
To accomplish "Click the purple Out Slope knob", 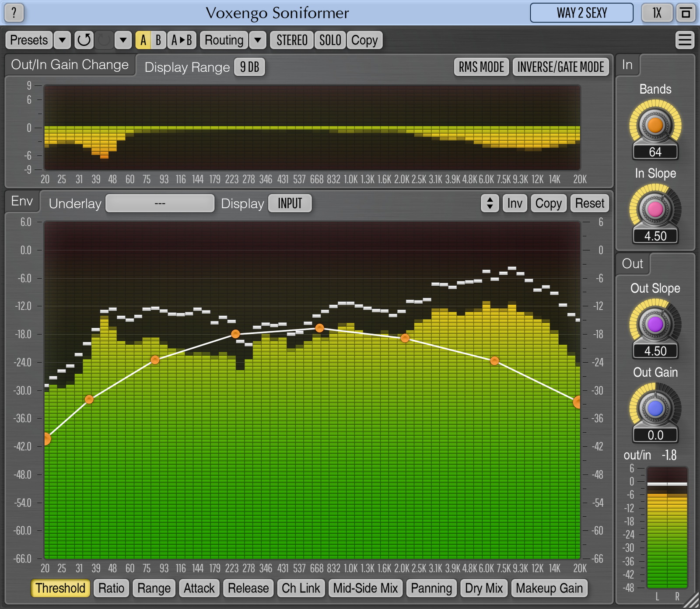I will coord(655,325).
